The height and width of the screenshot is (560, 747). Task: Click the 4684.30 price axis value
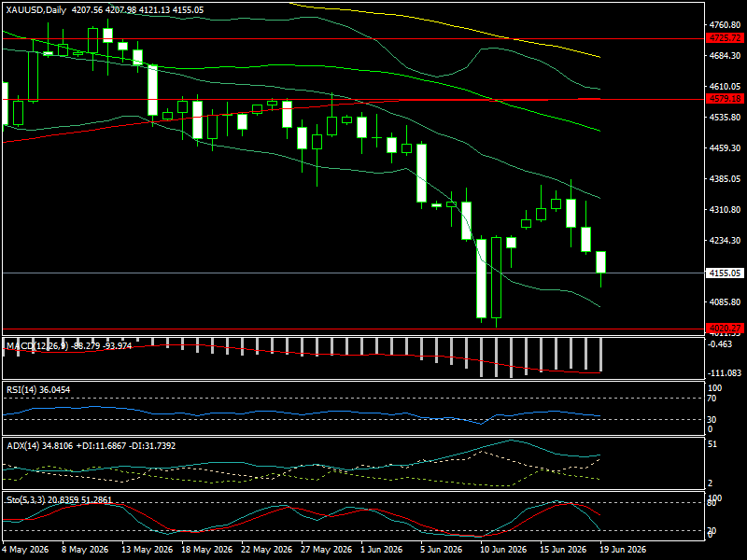pyautogui.click(x=725, y=56)
